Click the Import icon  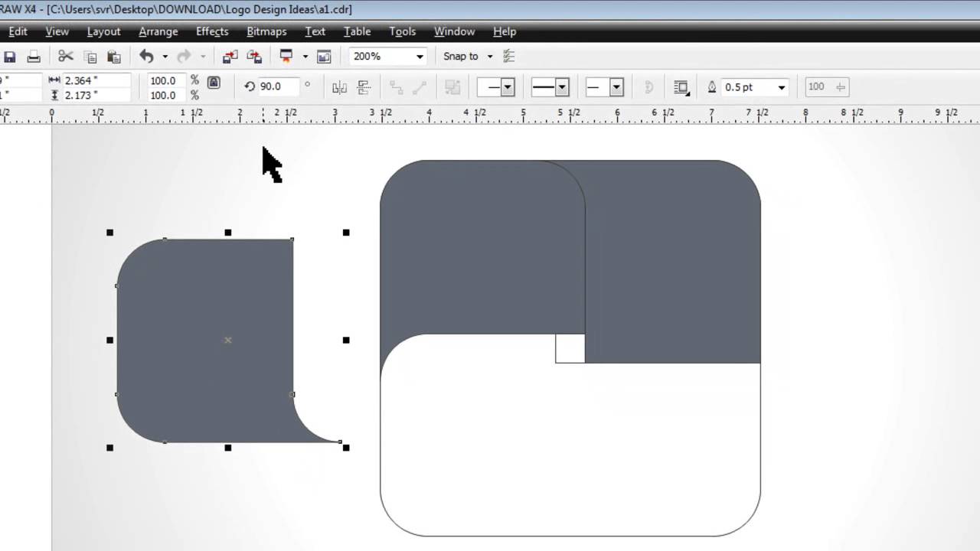click(x=230, y=56)
